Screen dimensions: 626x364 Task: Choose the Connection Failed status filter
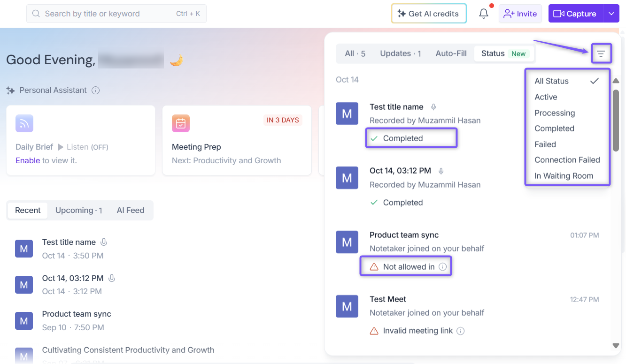pyautogui.click(x=567, y=160)
